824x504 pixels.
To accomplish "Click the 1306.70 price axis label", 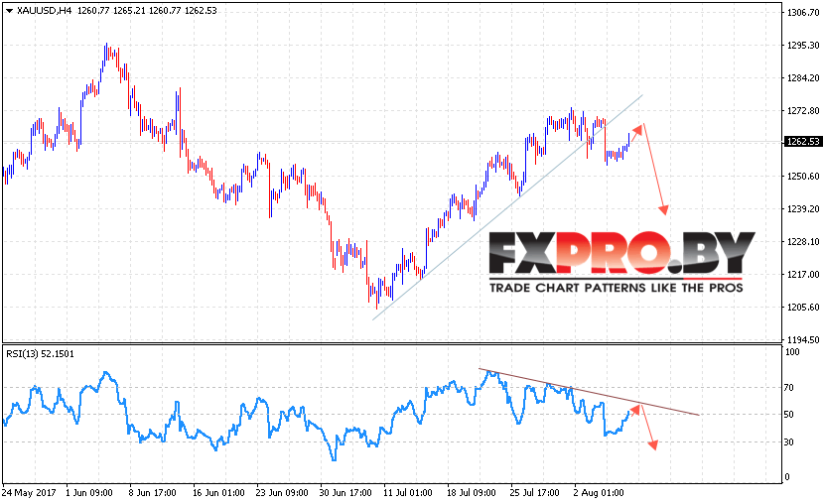I will click(803, 13).
